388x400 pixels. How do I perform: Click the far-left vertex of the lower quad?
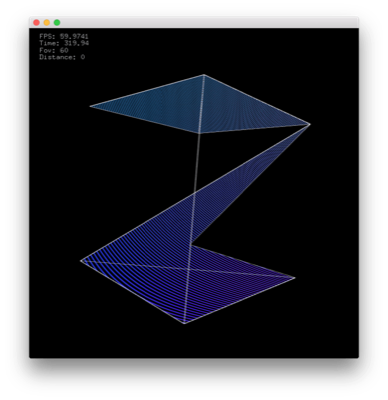pyautogui.click(x=81, y=261)
